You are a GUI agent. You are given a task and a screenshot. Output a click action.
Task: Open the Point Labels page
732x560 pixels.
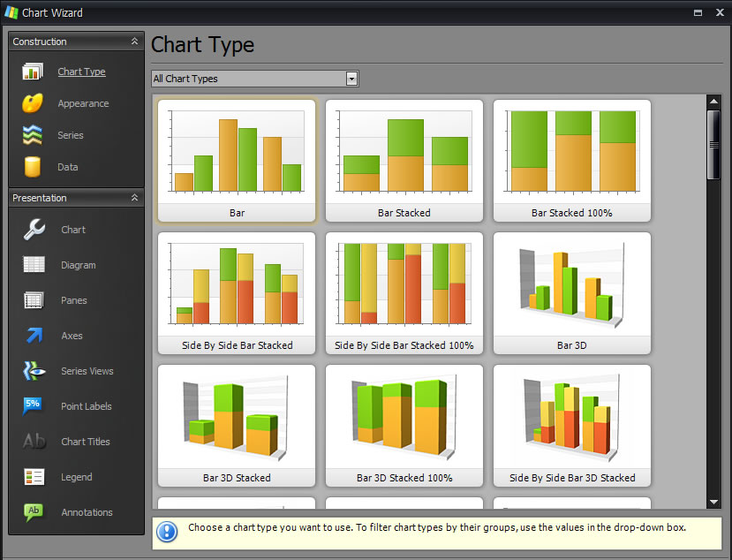coord(87,406)
